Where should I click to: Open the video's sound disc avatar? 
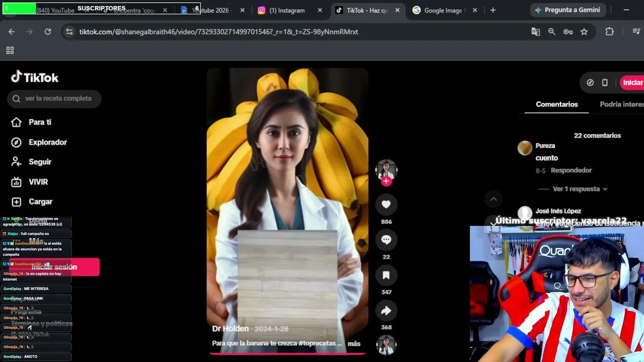(386, 345)
